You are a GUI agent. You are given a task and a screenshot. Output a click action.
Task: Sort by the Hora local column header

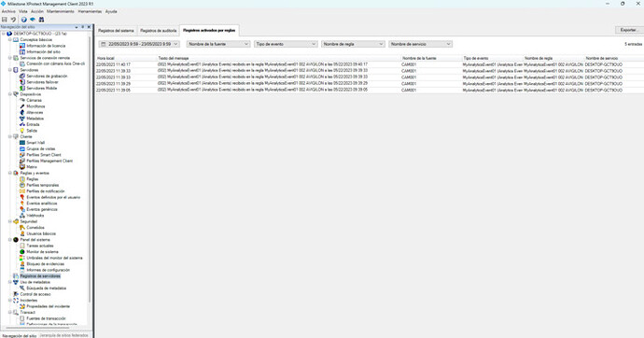coord(126,58)
